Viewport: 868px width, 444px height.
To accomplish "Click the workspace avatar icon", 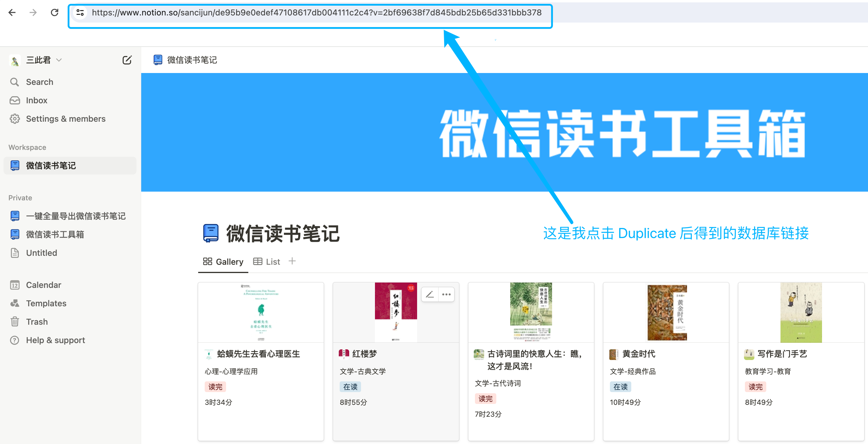I will coord(15,60).
